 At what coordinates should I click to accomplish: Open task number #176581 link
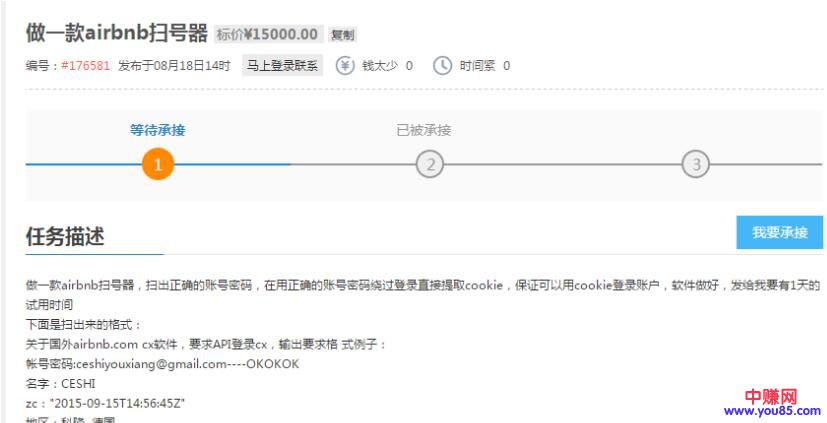click(85, 66)
